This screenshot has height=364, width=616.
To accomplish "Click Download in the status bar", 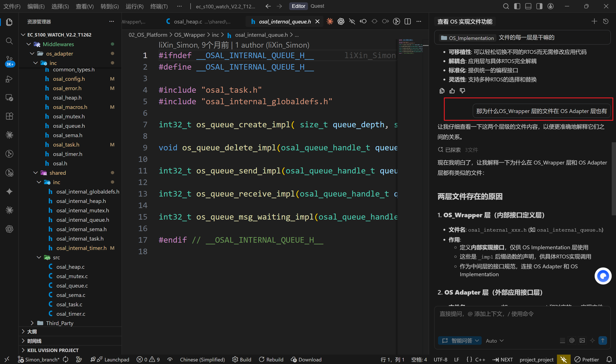I will click(306, 360).
